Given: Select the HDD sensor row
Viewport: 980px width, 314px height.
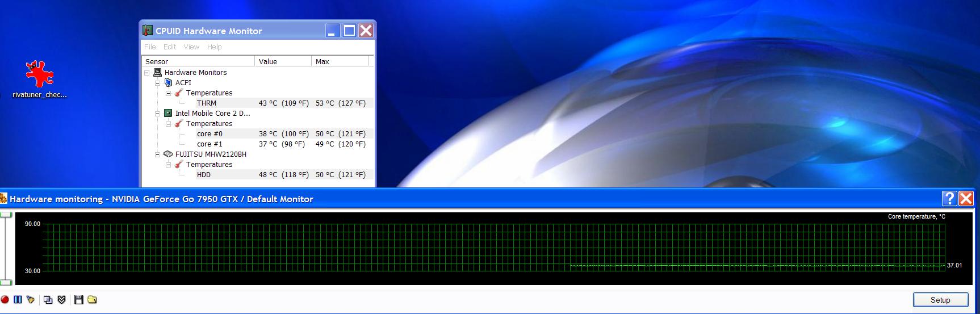Looking at the screenshot, I should (284, 174).
